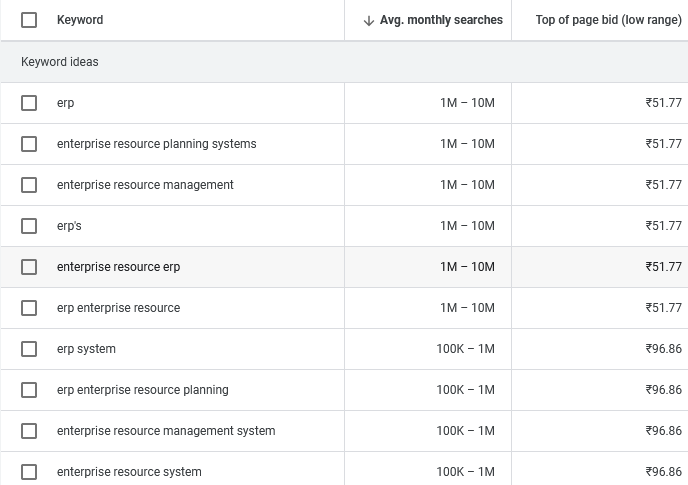
Task: Enable the checkbox next to "erp's"
Action: (x=29, y=226)
